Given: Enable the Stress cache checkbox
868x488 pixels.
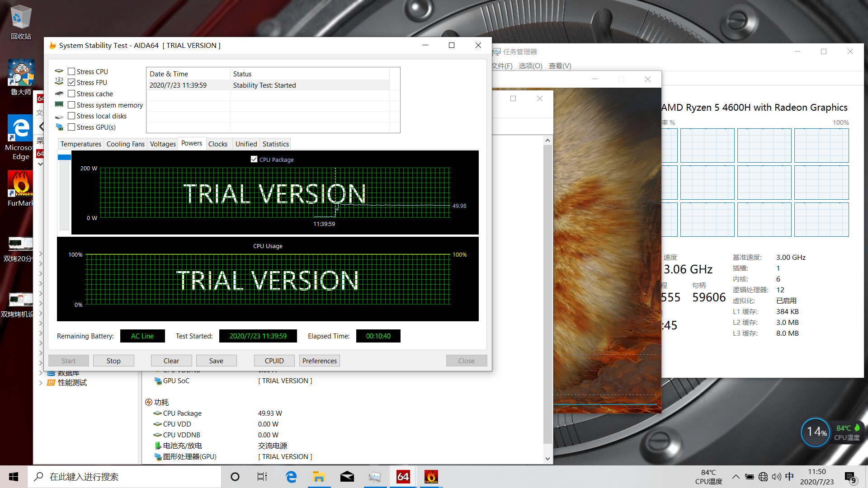Looking at the screenshot, I should pos(71,94).
